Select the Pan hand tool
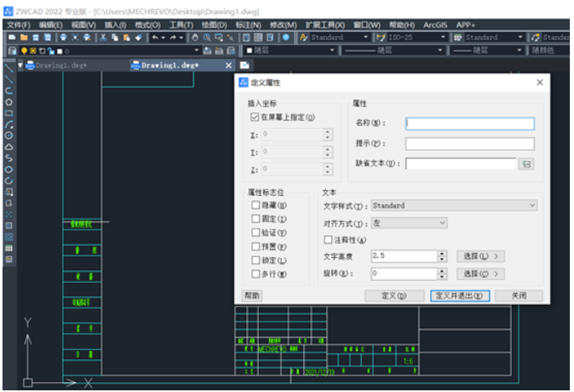 (x=195, y=38)
